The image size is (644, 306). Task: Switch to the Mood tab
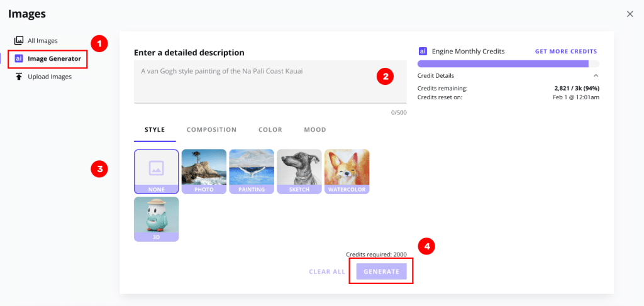[x=315, y=130]
